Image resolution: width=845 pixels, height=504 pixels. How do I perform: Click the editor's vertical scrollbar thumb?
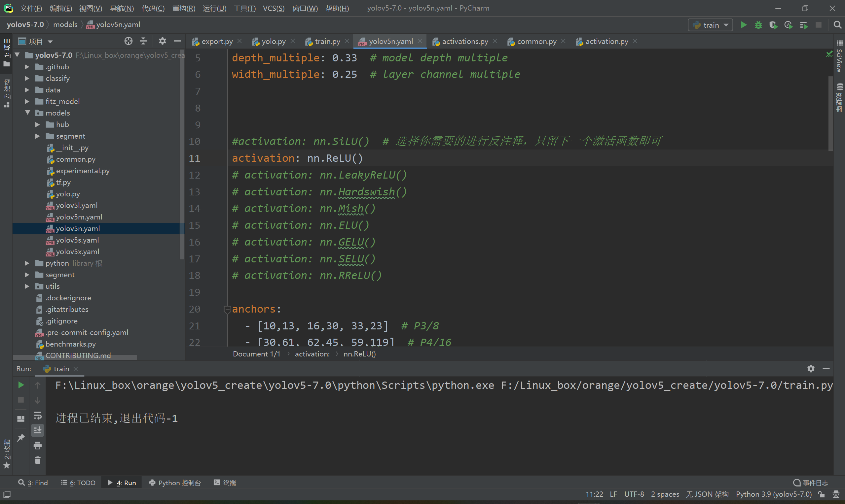tap(830, 114)
